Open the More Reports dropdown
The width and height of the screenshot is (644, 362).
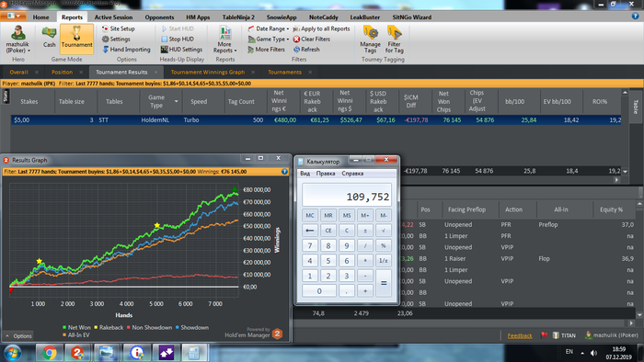pos(224,40)
